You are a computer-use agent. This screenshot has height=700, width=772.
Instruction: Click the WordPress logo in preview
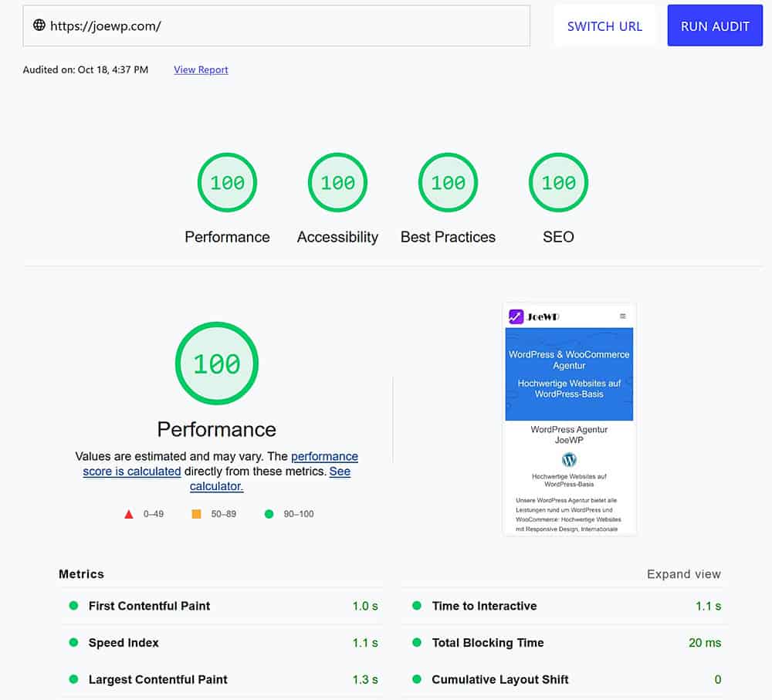coord(569,460)
